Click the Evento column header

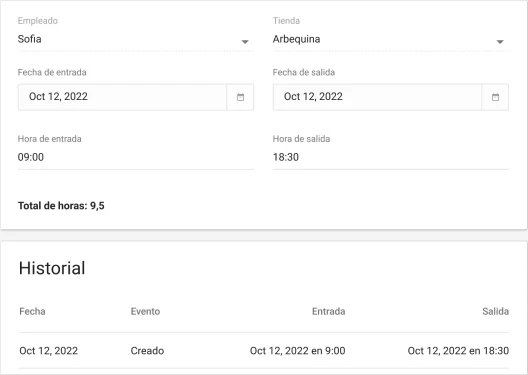click(145, 311)
